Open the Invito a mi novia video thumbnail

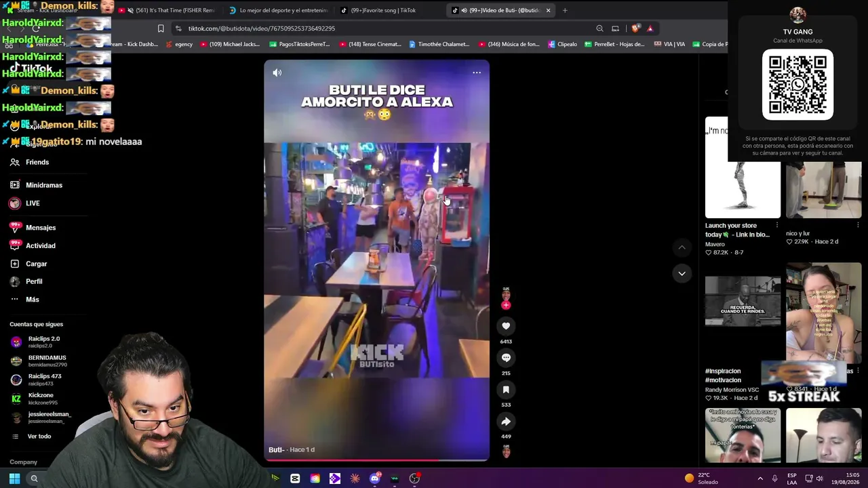click(x=743, y=435)
